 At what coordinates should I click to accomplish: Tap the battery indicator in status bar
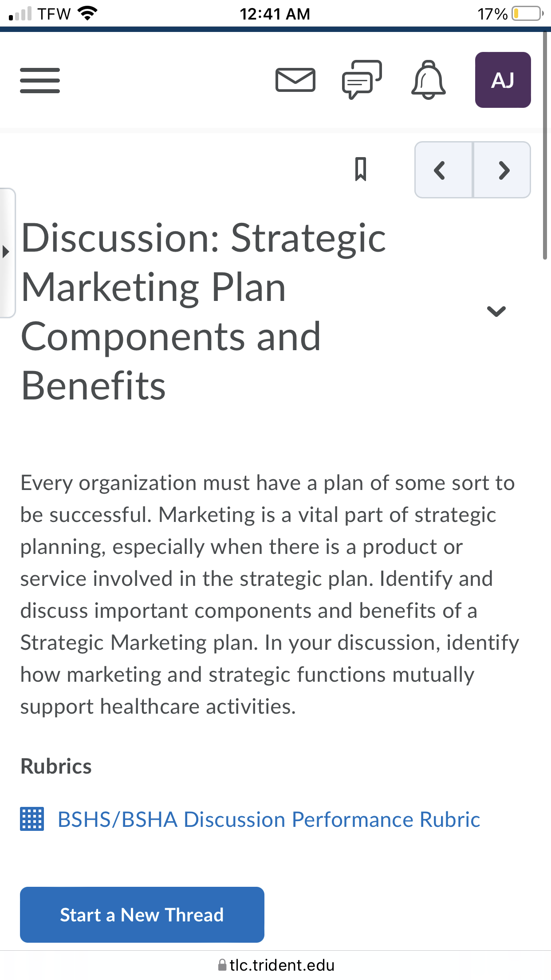527,14
